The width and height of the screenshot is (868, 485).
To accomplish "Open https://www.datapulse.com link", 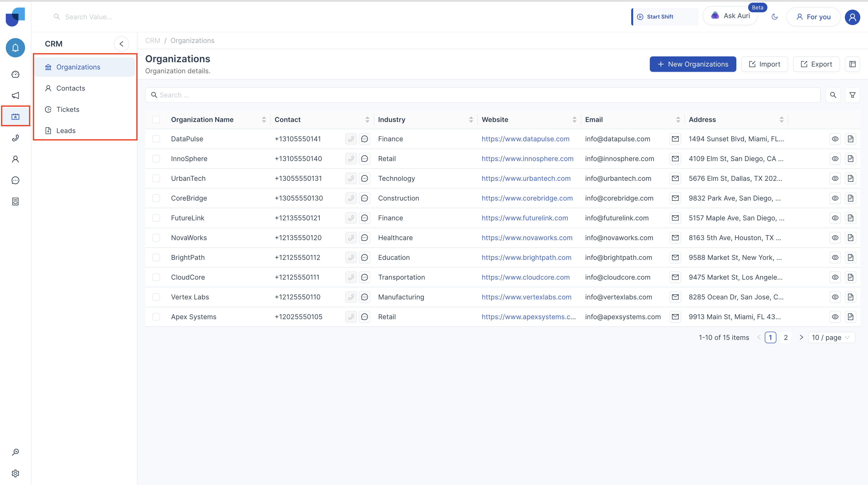I will click(525, 139).
